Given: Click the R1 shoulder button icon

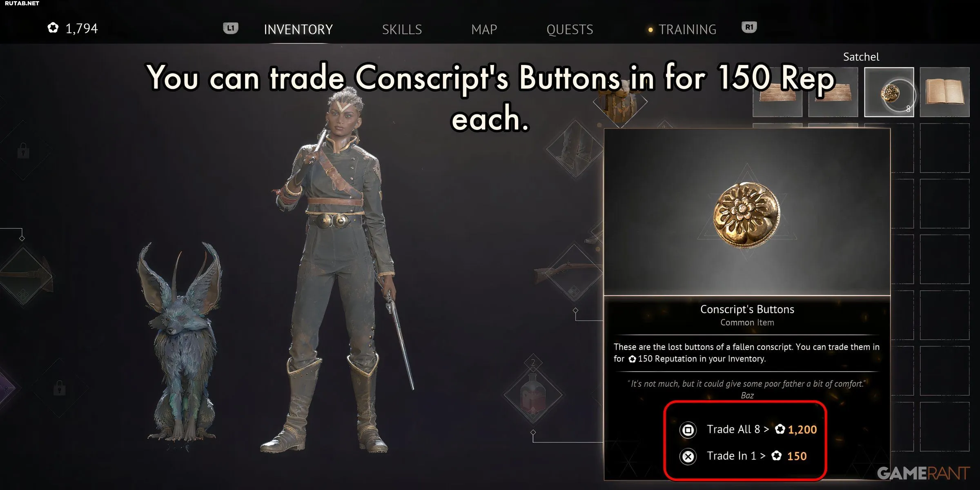Looking at the screenshot, I should click(x=749, y=27).
